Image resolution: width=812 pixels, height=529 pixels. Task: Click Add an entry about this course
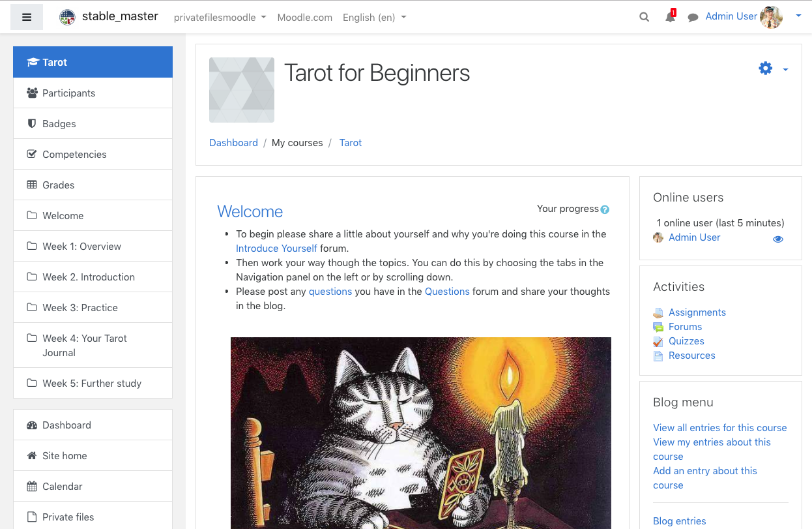tap(705, 478)
